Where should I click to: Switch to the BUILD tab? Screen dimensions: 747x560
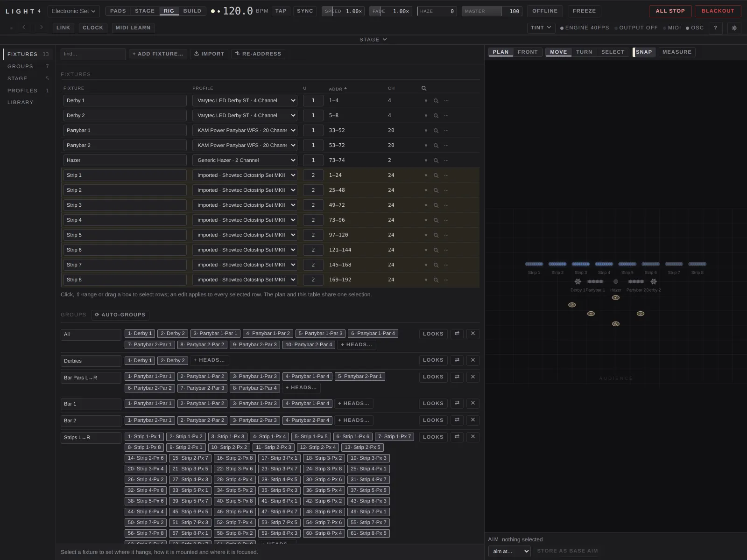(x=192, y=11)
